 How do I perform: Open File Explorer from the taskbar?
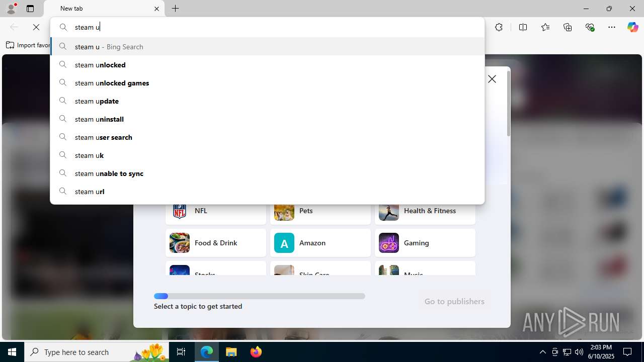point(231,352)
